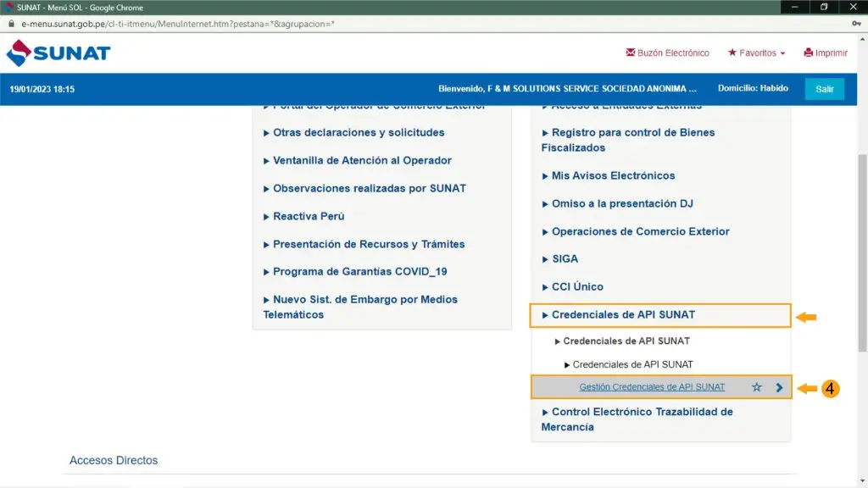Viewport: 868px width, 488px height.
Task: Click the padlock site info icon
Action: click(x=11, y=24)
